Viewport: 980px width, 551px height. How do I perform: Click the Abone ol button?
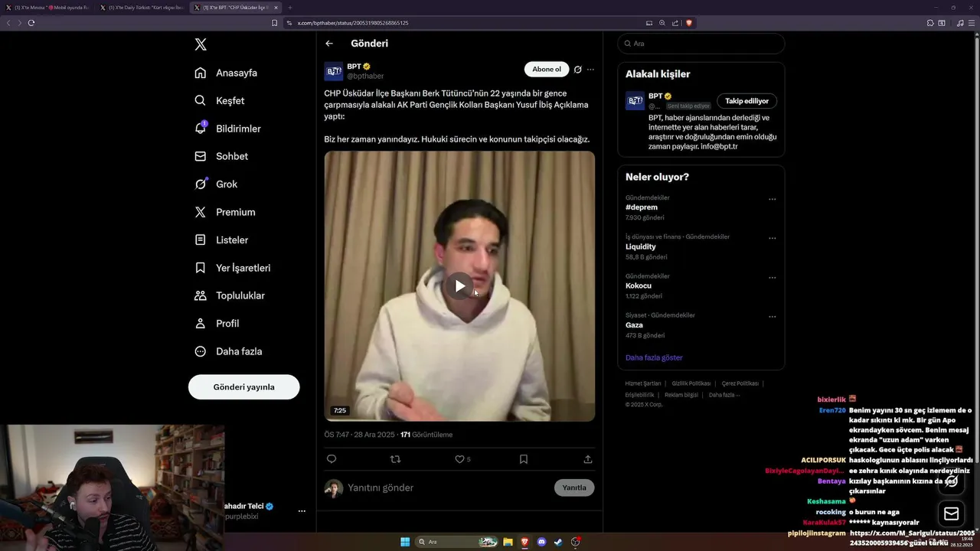click(x=547, y=70)
